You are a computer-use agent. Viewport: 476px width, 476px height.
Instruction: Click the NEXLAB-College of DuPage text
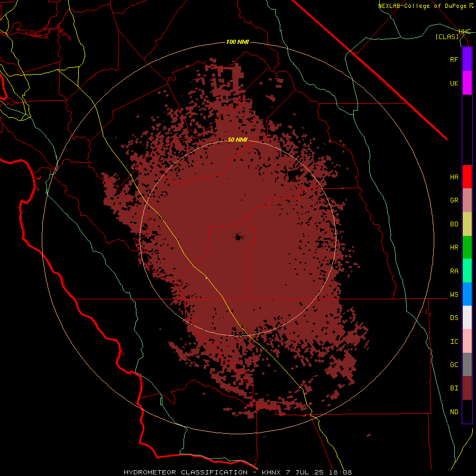[422, 6]
